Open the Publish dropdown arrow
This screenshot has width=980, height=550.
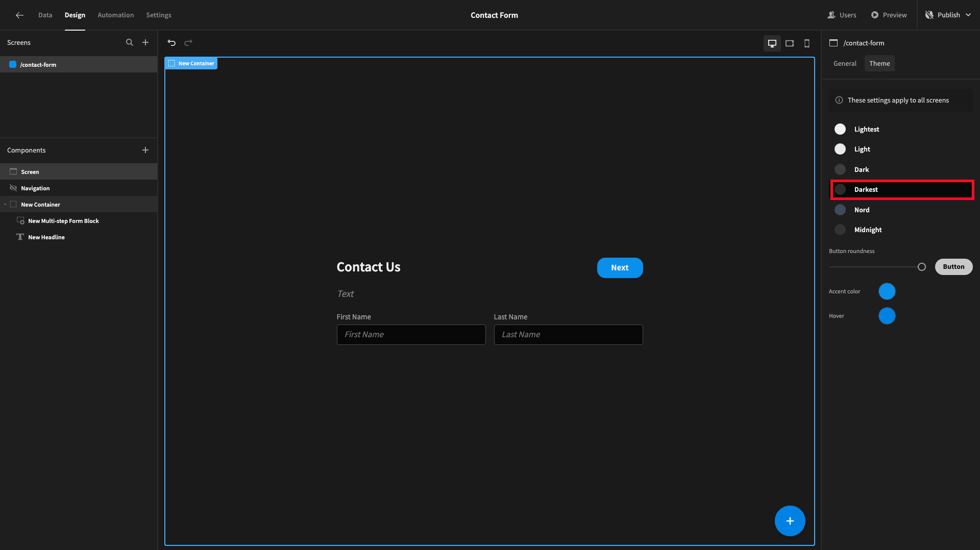point(968,15)
